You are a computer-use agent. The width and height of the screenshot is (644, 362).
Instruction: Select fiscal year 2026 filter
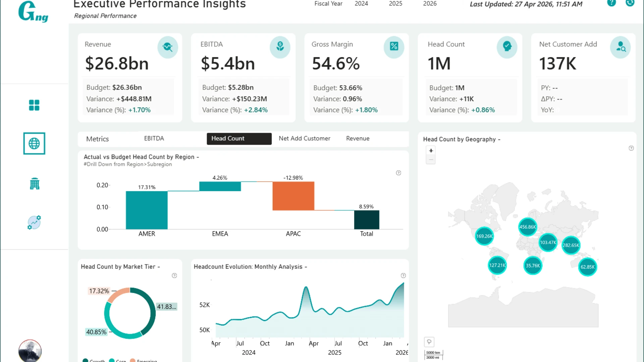pyautogui.click(x=430, y=4)
